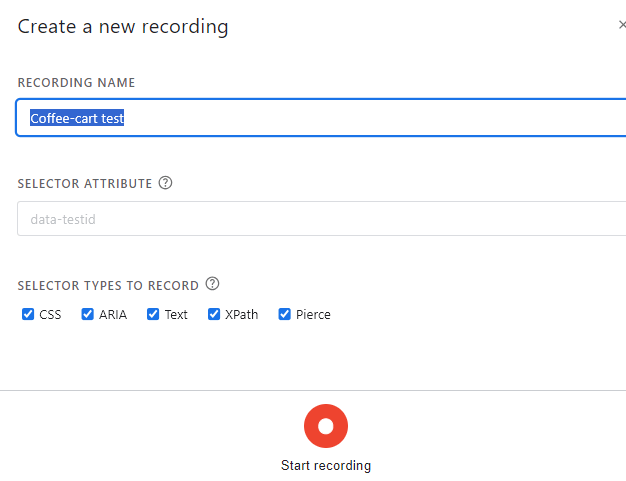Click the CSS label text
The height and width of the screenshot is (481, 626).
point(50,315)
